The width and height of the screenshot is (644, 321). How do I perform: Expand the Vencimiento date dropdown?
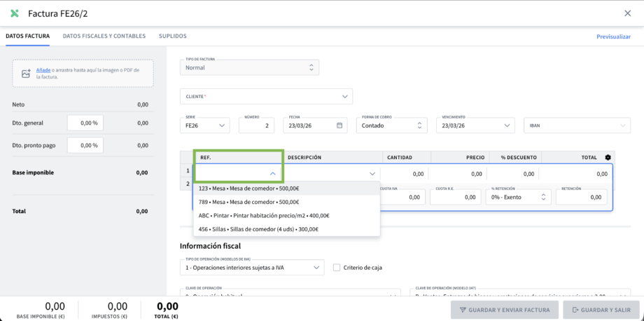[507, 125]
